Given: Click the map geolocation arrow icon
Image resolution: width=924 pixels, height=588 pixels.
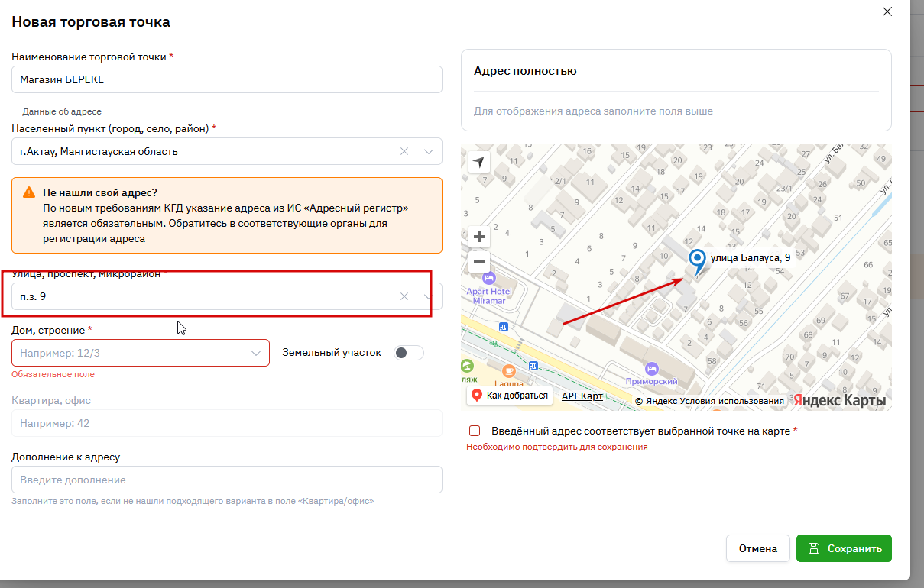Looking at the screenshot, I should point(478,162).
